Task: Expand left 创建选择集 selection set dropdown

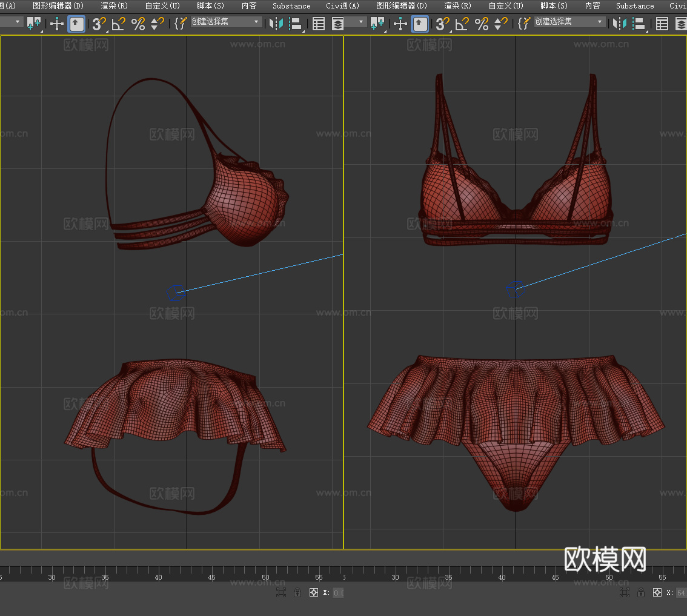Action: (257, 22)
